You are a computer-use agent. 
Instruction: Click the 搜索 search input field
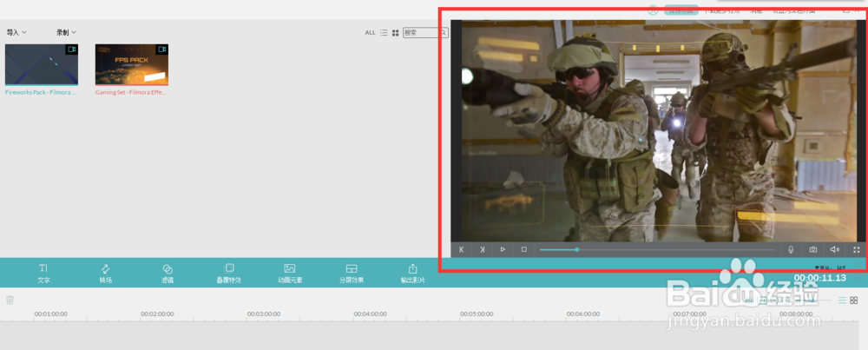425,33
